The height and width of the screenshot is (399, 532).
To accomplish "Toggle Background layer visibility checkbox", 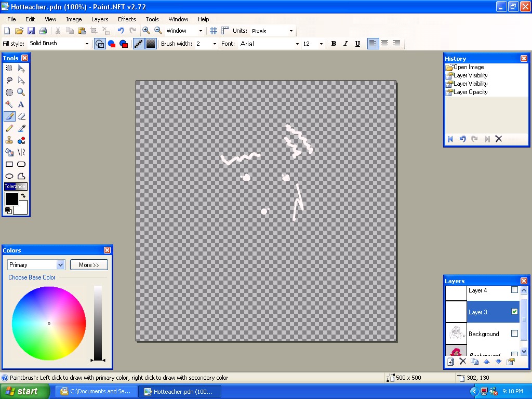I will pos(514,334).
